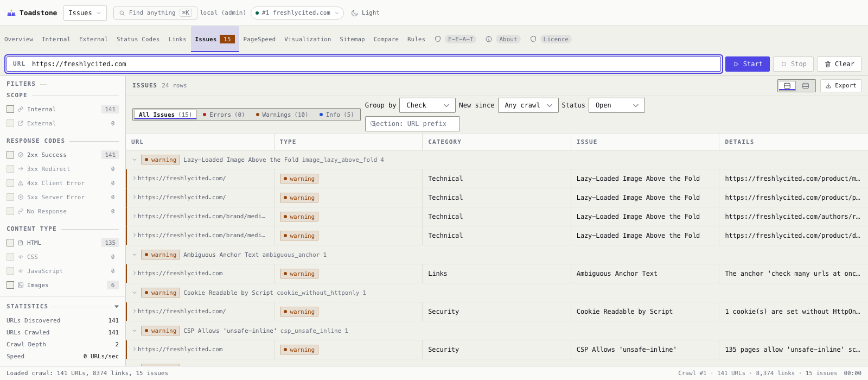The width and height of the screenshot is (868, 380).
Task: Select the split-row view layout icon
Action: click(x=787, y=86)
